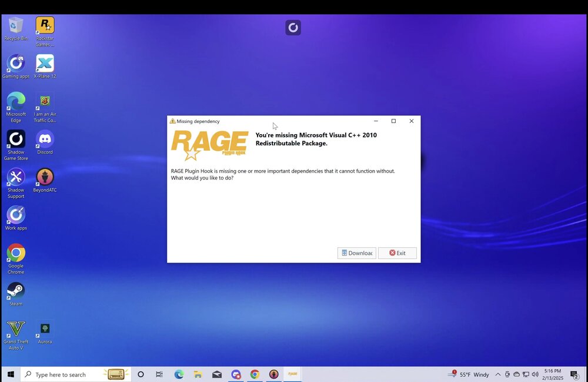Click the Download button in the dialog
Image resolution: width=588 pixels, height=382 pixels.
356,253
